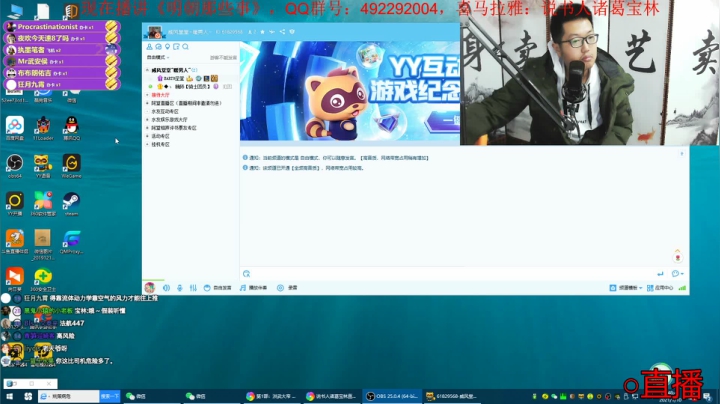Click the 播放伴奏 music button
Image resolution: width=720 pixels, height=404 pixels.
click(253, 288)
